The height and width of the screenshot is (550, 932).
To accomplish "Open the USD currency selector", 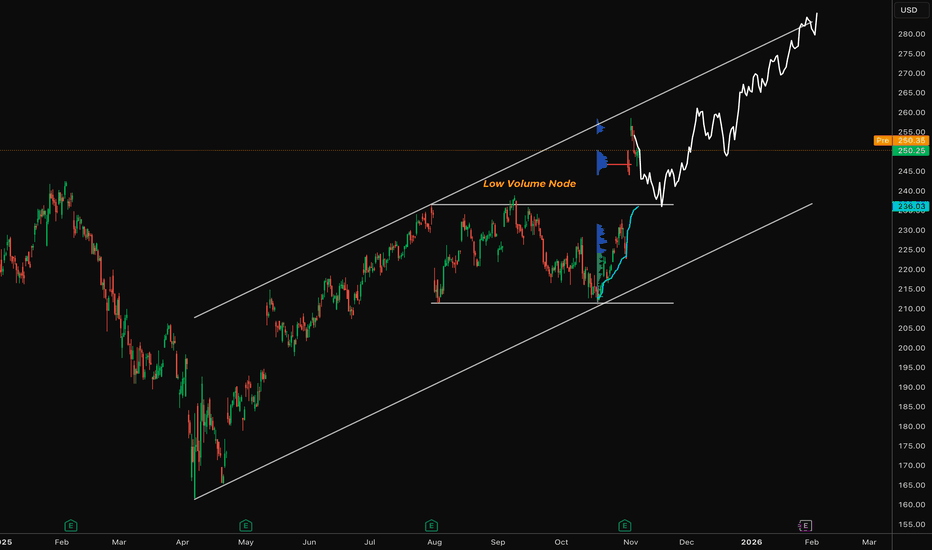I will [x=909, y=10].
